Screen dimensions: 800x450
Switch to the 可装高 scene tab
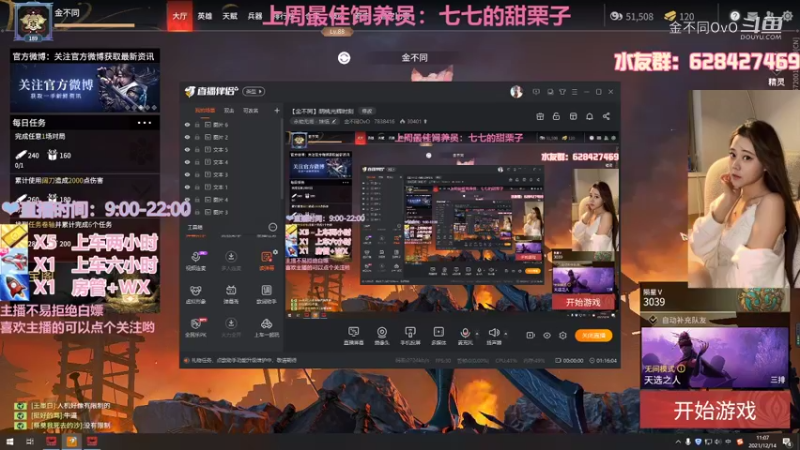click(251, 110)
